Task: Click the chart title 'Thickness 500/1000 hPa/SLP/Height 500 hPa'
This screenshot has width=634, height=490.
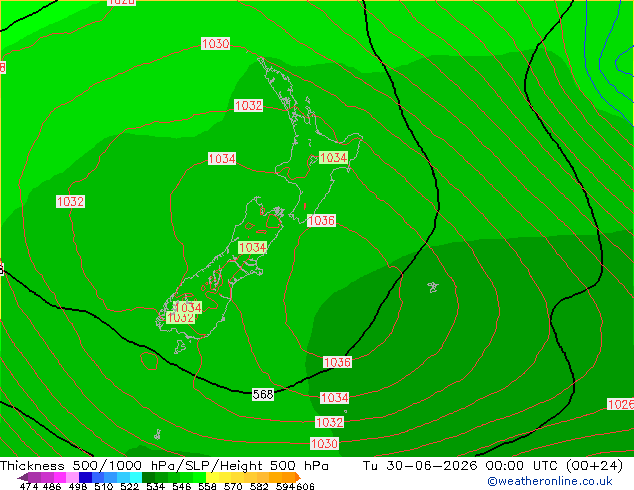Action: click(x=164, y=466)
